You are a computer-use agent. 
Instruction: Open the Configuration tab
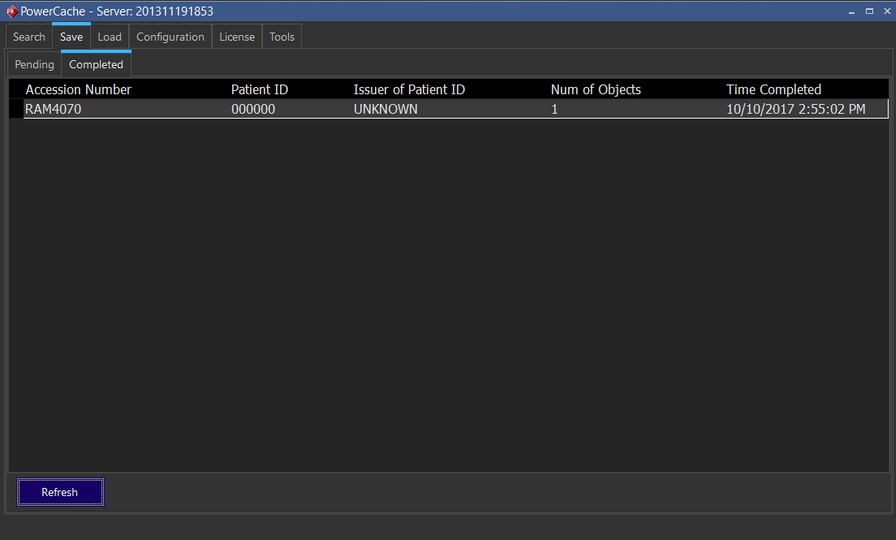coord(170,37)
